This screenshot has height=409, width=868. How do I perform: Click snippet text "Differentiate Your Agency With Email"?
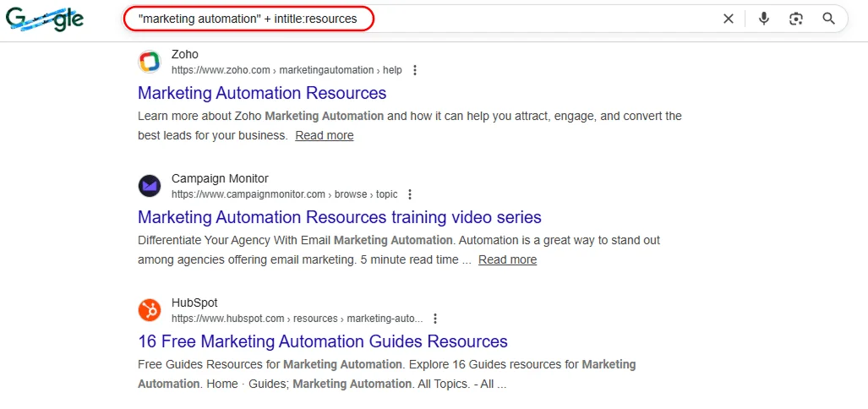(x=234, y=241)
